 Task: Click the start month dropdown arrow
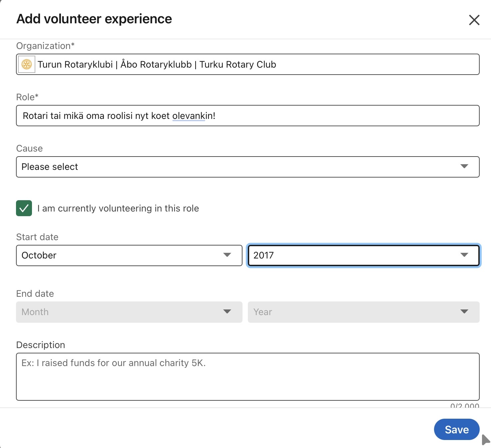point(227,255)
